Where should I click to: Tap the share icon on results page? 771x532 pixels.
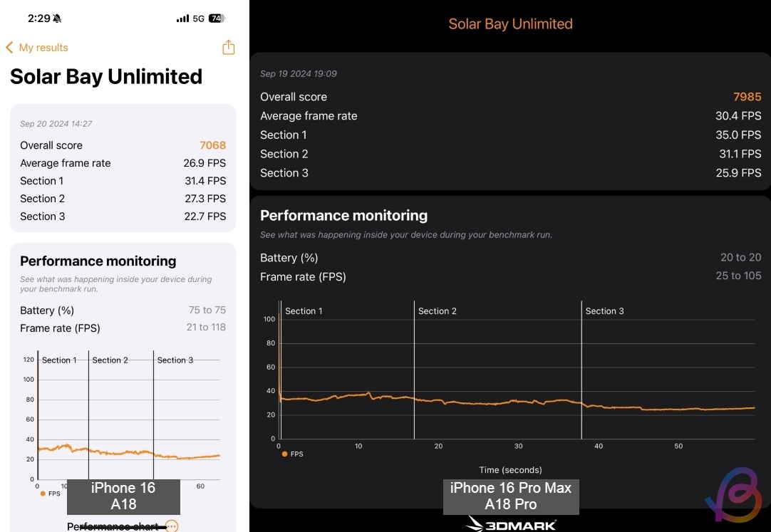(228, 48)
